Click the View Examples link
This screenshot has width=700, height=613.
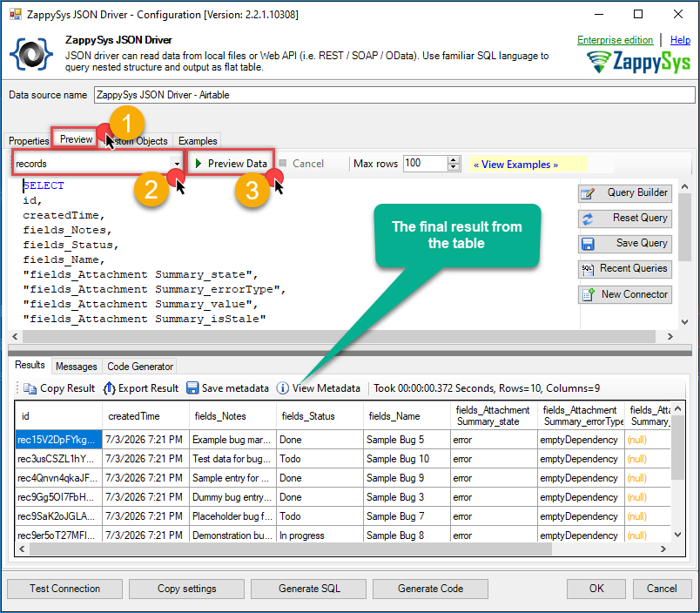(515, 165)
